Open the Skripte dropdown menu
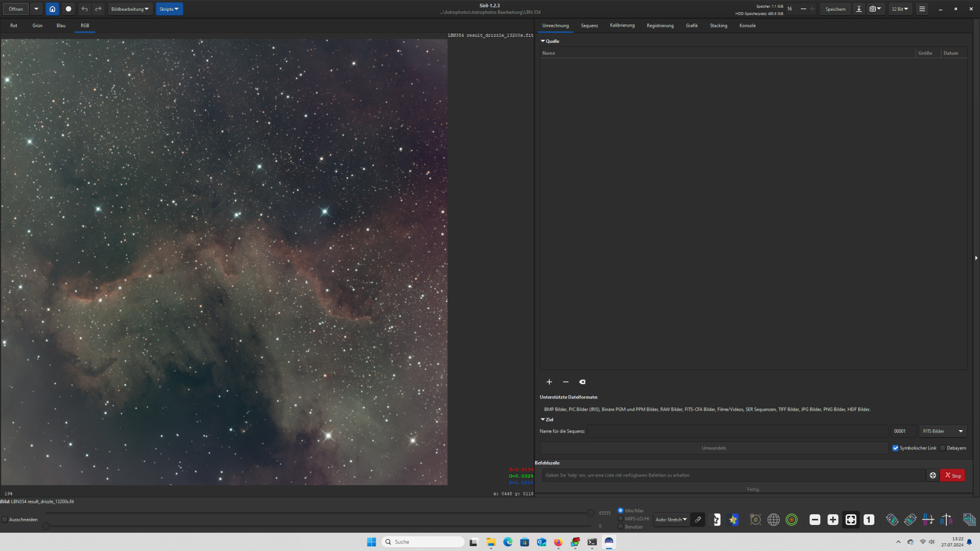This screenshot has height=551, width=980. click(169, 9)
